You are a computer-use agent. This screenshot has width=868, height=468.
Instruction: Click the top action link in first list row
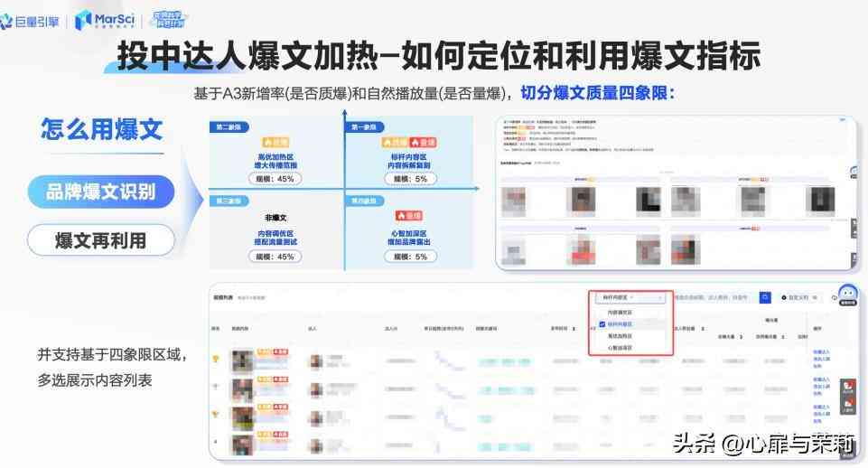click(x=822, y=352)
